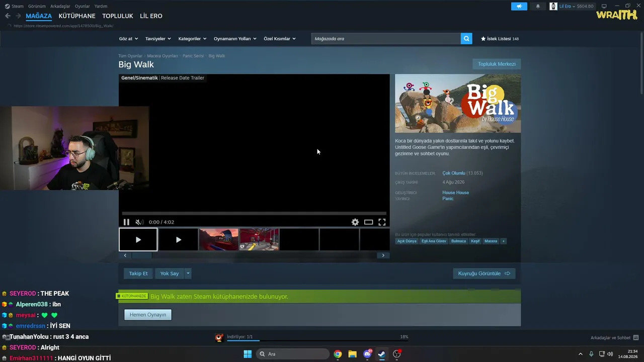Expand the 'Göz at' dropdown menu
The width and height of the screenshot is (644, 362).
tap(128, 39)
